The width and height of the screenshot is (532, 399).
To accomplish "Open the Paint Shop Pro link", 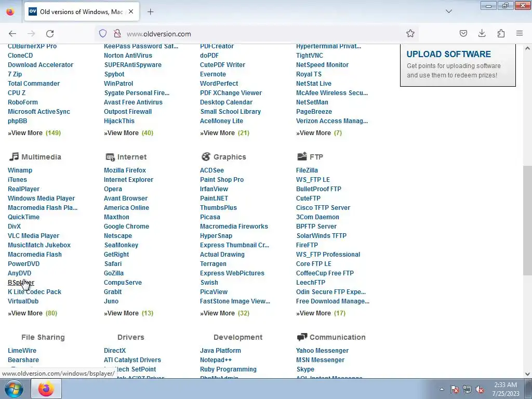I will (x=221, y=180).
